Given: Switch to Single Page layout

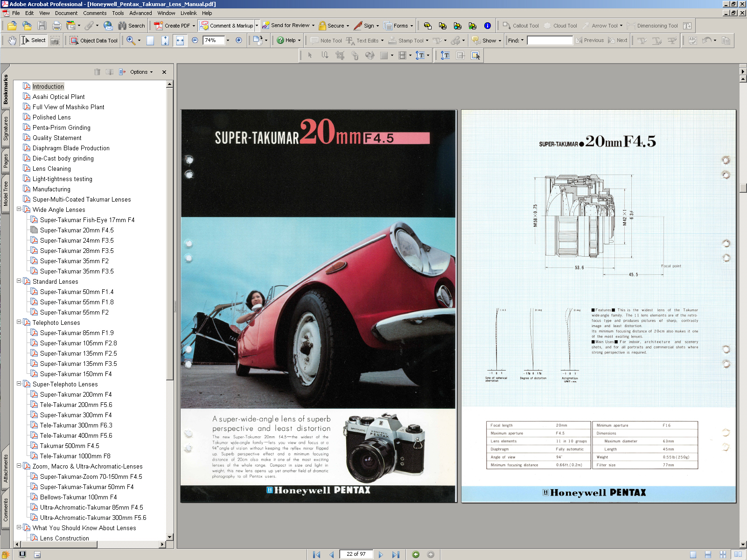Looking at the screenshot, I should 693,554.
